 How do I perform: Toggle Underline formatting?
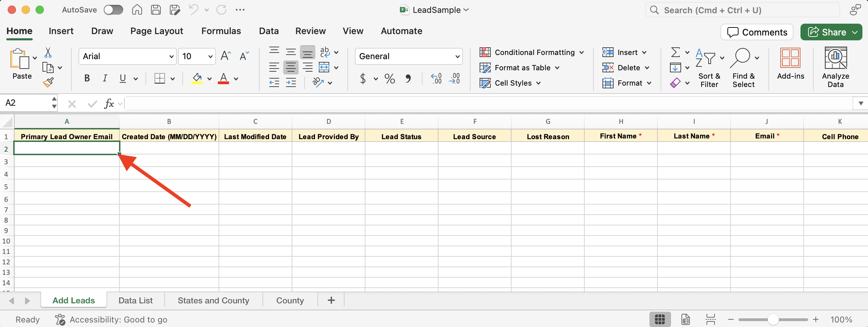[123, 78]
